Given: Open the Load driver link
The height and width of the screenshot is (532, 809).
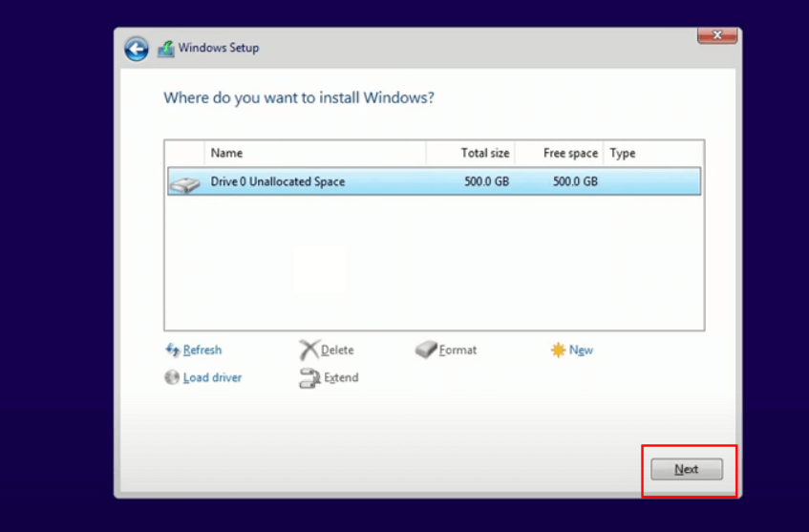Looking at the screenshot, I should click(212, 377).
